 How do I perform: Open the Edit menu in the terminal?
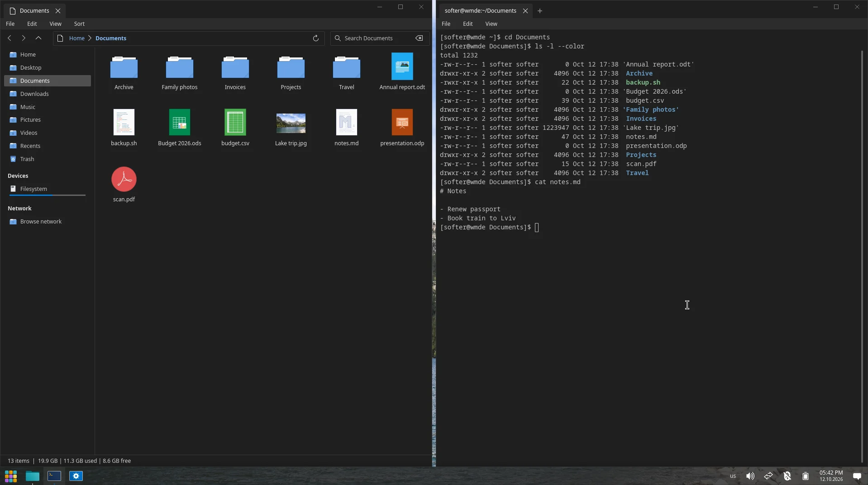[468, 24]
